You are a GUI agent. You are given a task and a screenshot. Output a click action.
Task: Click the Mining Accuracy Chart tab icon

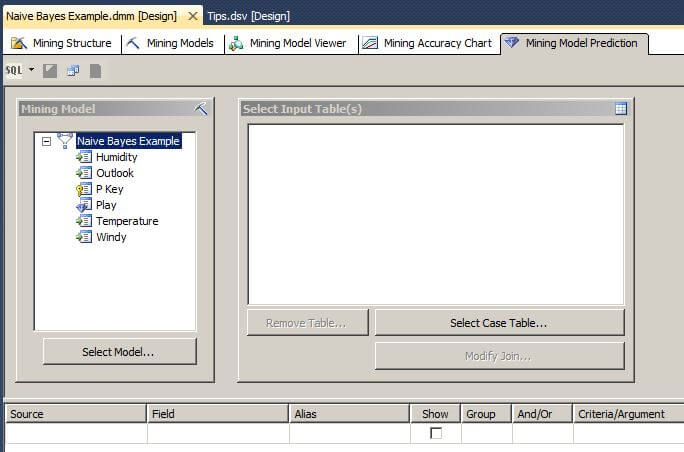coord(370,43)
